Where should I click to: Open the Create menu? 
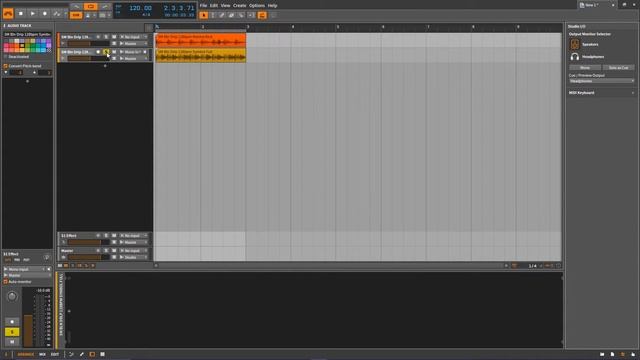point(239,6)
